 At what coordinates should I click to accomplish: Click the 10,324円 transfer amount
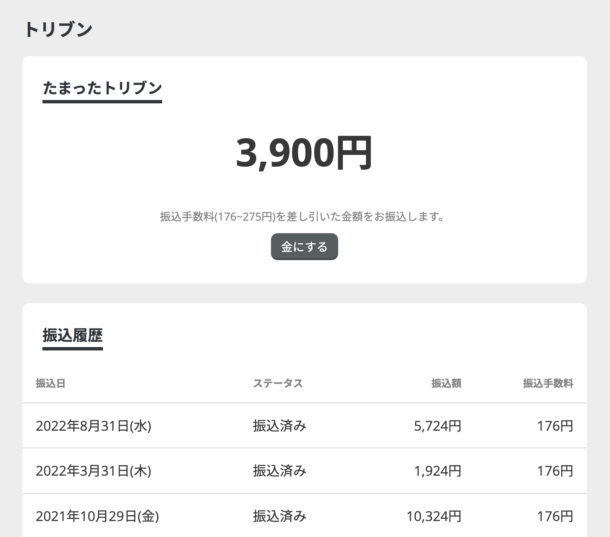point(433,516)
